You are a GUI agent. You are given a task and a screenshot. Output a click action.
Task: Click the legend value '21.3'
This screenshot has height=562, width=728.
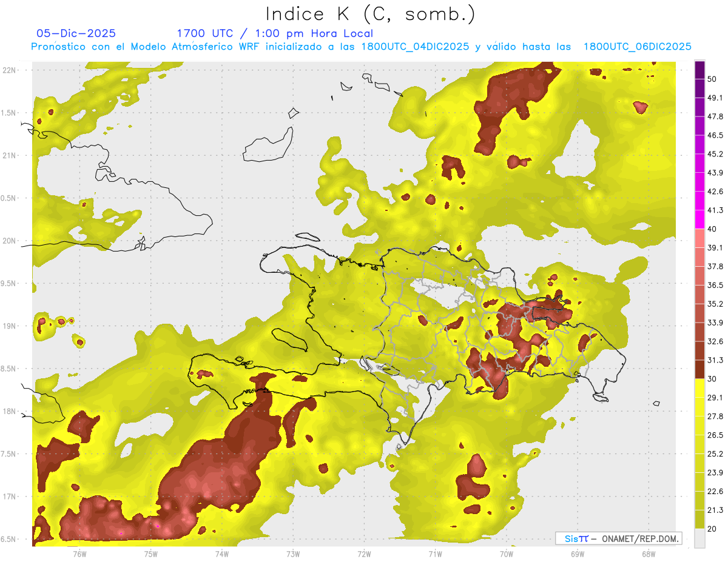coord(715,510)
